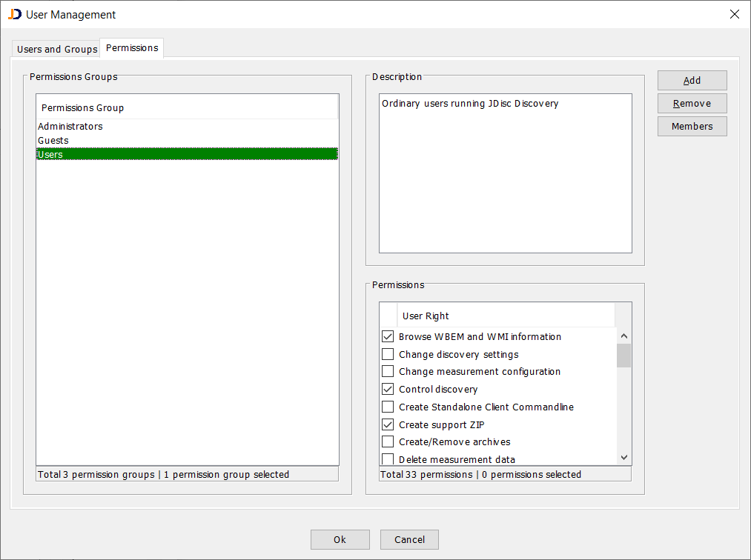Enable Change discovery settings permission
This screenshot has height=560, width=751.
[387, 353]
